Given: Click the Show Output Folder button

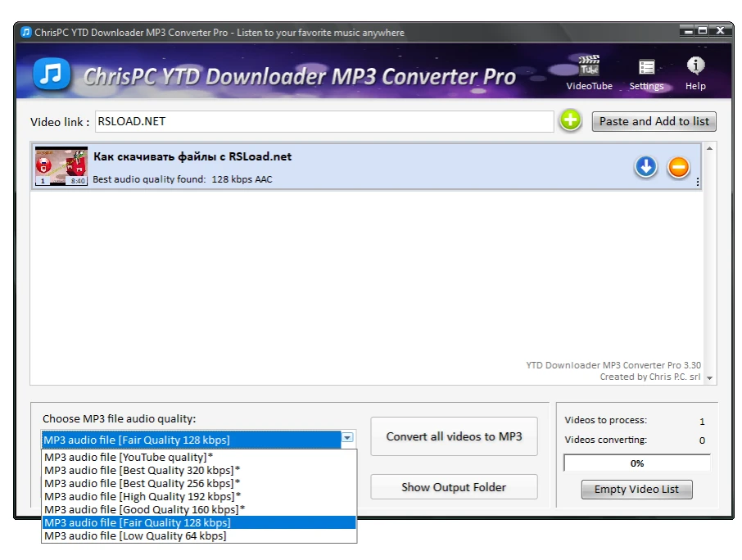Looking at the screenshot, I should point(454,487).
